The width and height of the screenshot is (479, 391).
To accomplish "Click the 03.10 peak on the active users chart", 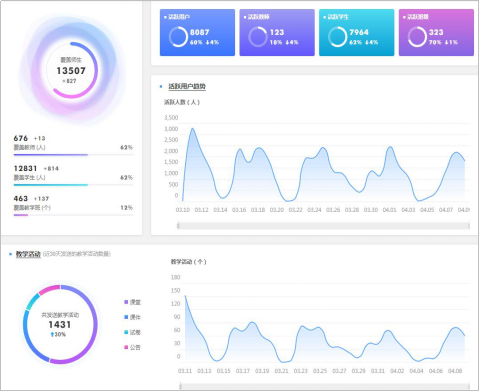I will (192, 129).
